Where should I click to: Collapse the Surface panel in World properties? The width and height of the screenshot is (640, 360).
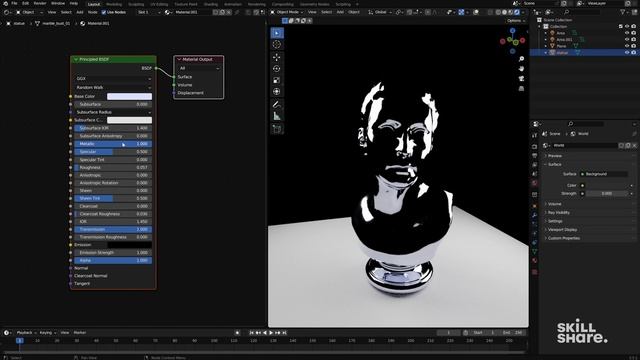pyautogui.click(x=554, y=164)
